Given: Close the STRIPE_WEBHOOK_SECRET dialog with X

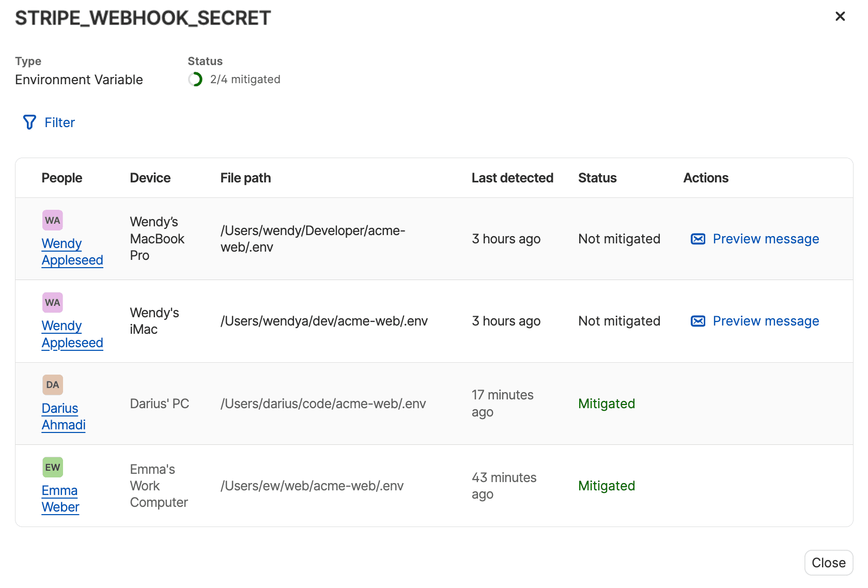Looking at the screenshot, I should (x=840, y=17).
